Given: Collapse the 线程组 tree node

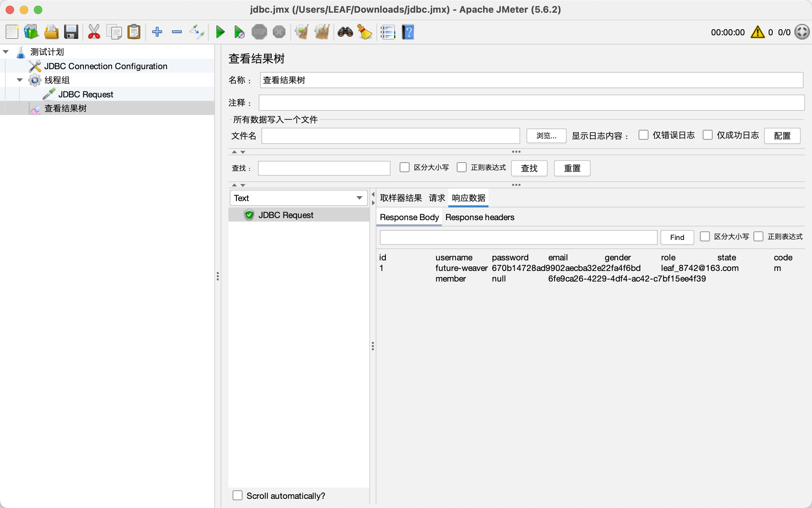Looking at the screenshot, I should 20,80.
